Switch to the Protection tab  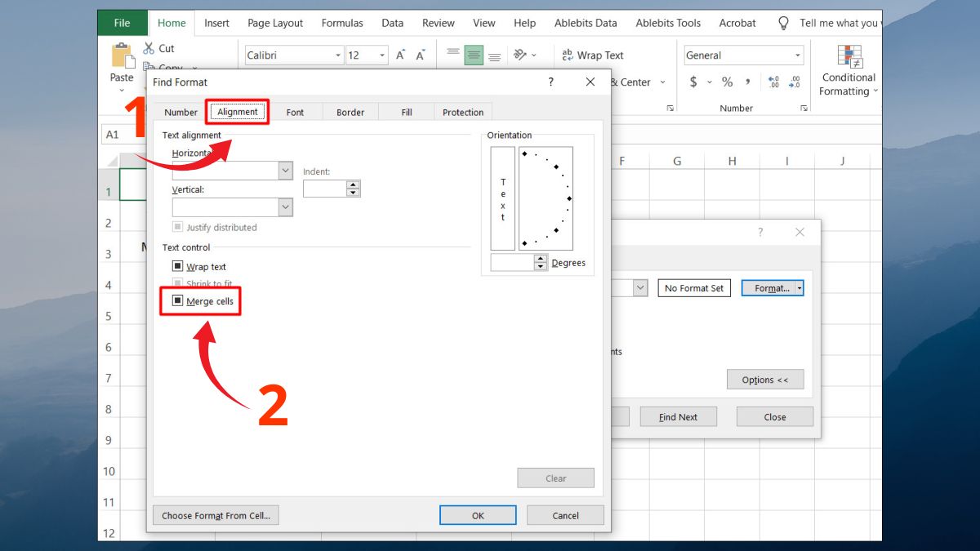click(x=463, y=113)
